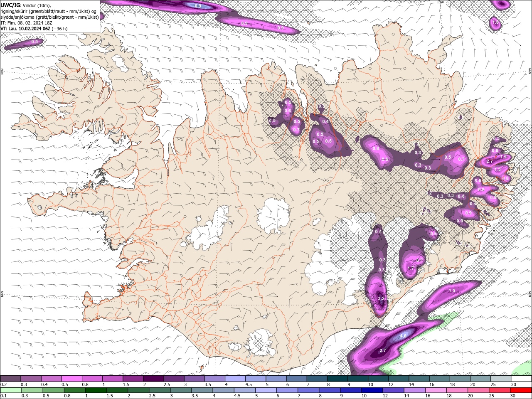Click the bright red lower swatch at 30
The height and width of the screenshot is (399, 532).
pos(521,390)
